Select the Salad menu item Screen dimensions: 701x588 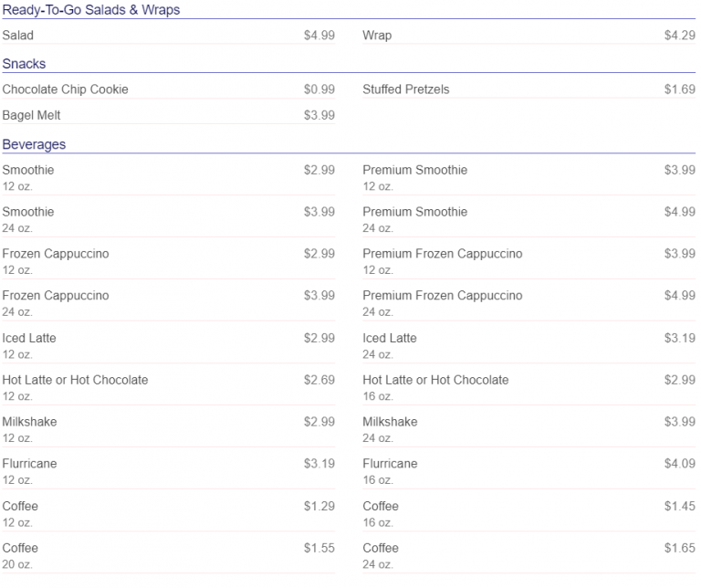pyautogui.click(x=18, y=36)
